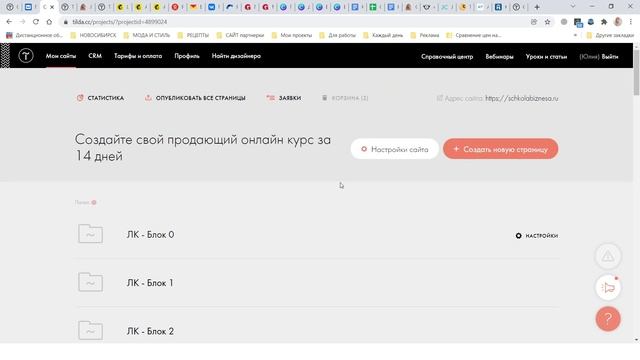This screenshot has width=640, height=360.
Task: Open a new browser tab
Action: click(537, 7)
